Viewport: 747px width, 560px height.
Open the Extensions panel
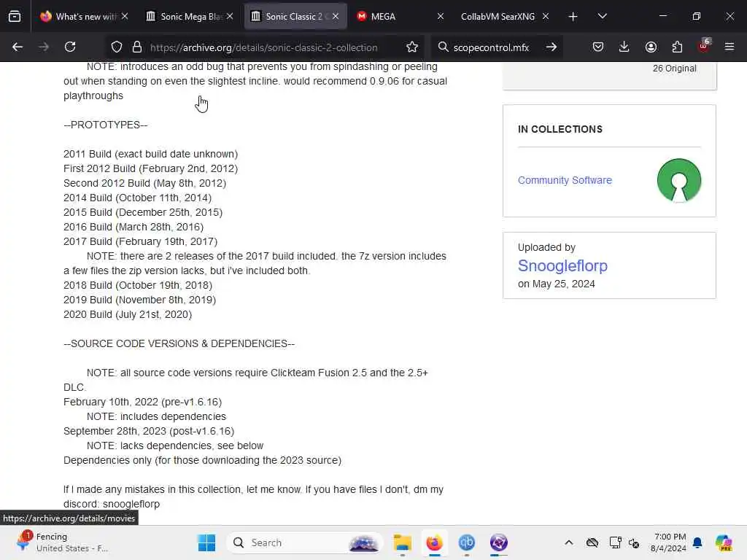(x=677, y=47)
